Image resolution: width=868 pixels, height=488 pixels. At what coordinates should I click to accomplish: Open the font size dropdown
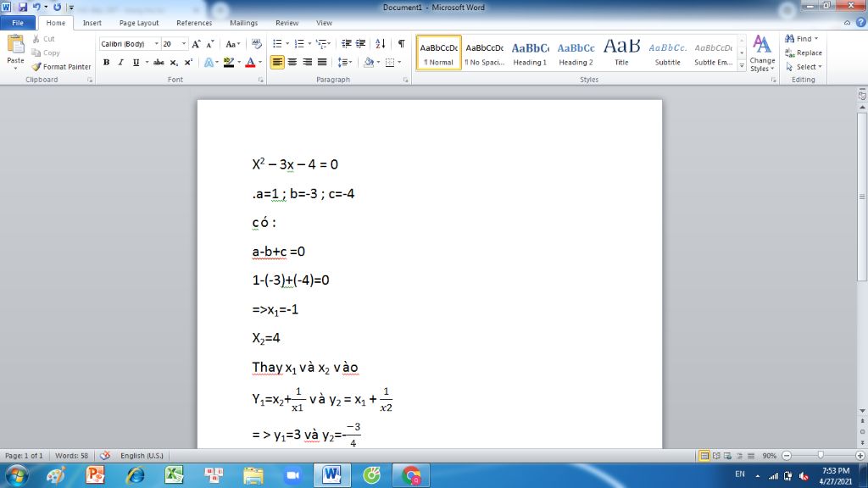[184, 44]
